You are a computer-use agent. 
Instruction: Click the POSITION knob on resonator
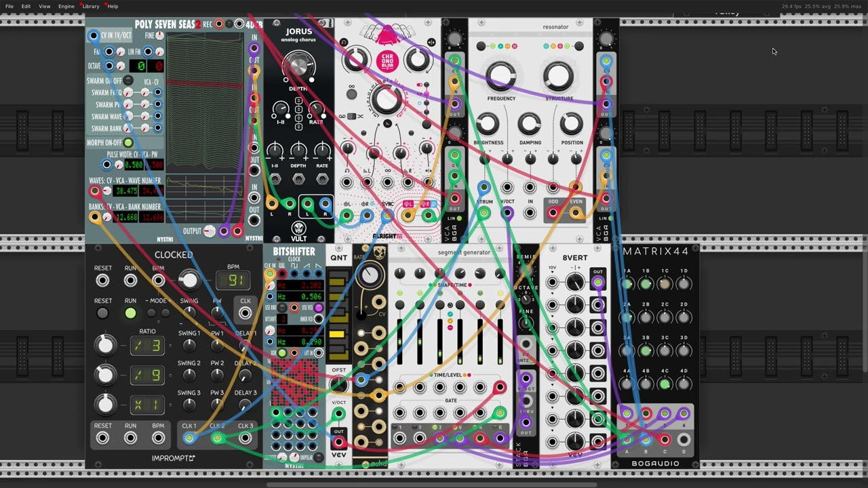coord(572,124)
